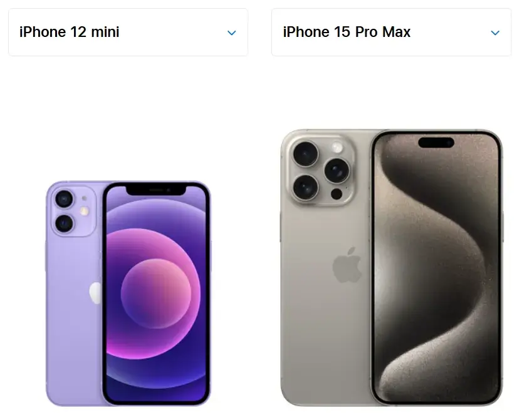Viewport: 522px width, 420px height.
Task: Click the notch on the iPhone 12 mini
Action: click(156, 190)
